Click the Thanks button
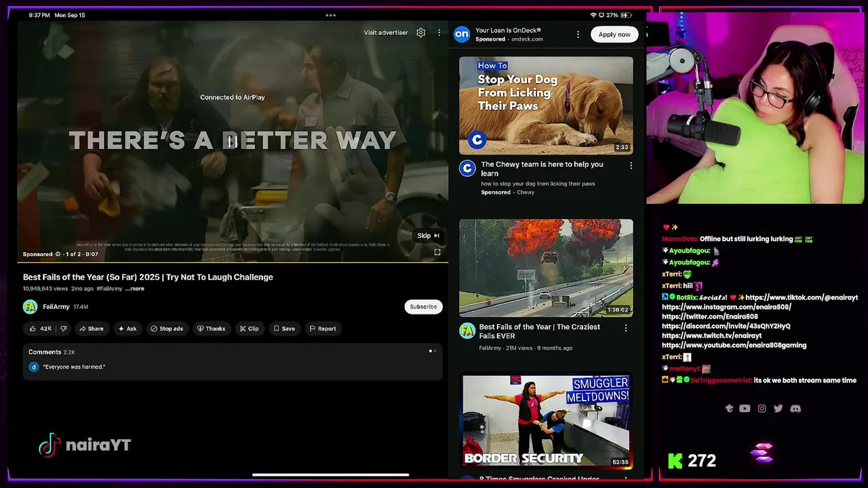 click(211, 329)
